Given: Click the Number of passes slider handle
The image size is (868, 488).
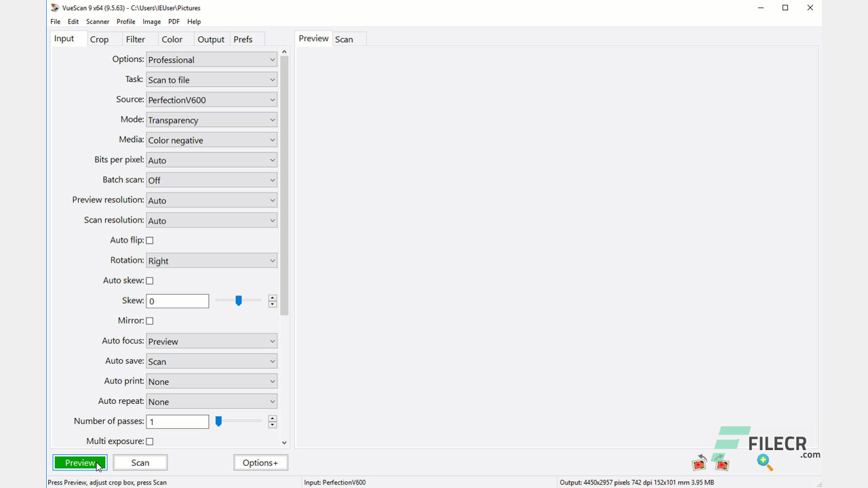Looking at the screenshot, I should coord(218,422).
